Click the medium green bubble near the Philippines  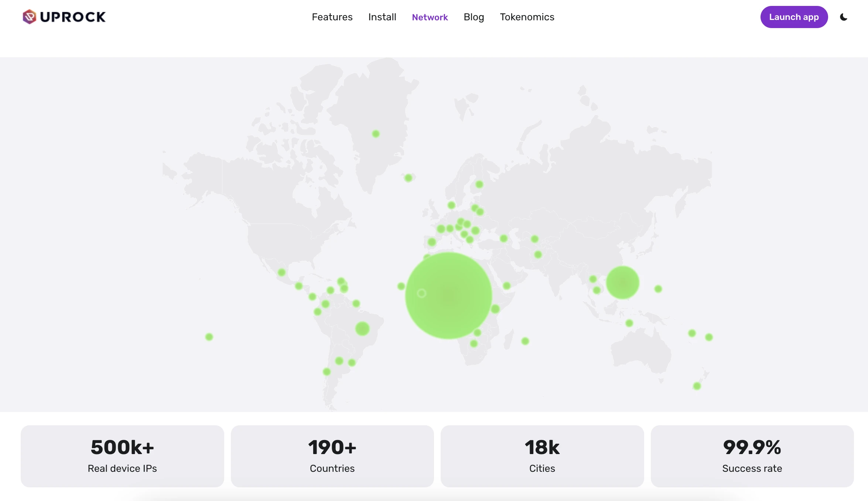click(622, 283)
